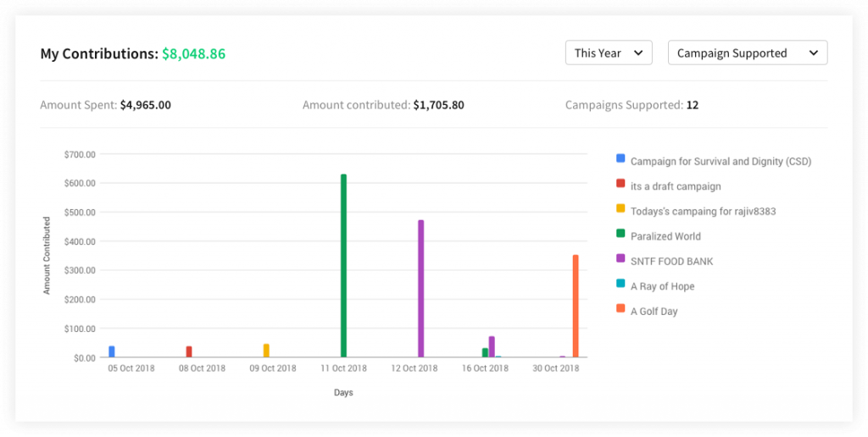The image size is (868, 437).
Task: Toggle "Todays's campaing for rajiv8383" legend label
Action: point(703,212)
